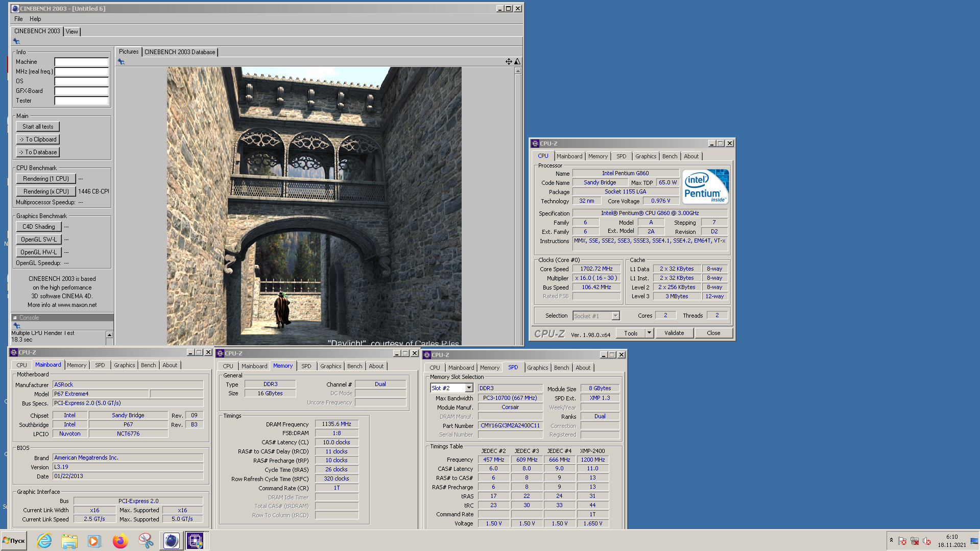This screenshot has width=980, height=551.
Task: Open the Help menu in CINEBENCH
Action: click(35, 19)
